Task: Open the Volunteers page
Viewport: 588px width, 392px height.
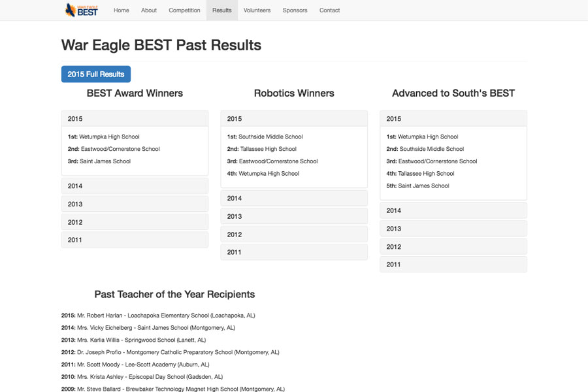Action: pos(257,10)
